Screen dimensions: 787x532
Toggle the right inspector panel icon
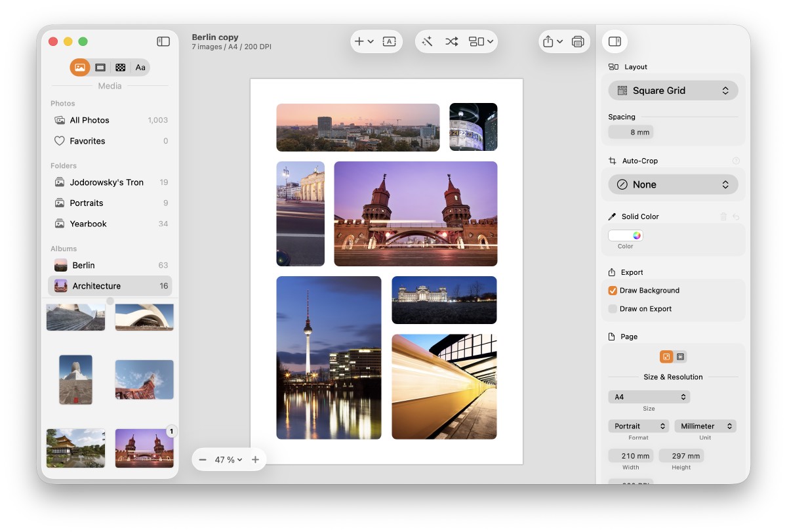tap(615, 41)
